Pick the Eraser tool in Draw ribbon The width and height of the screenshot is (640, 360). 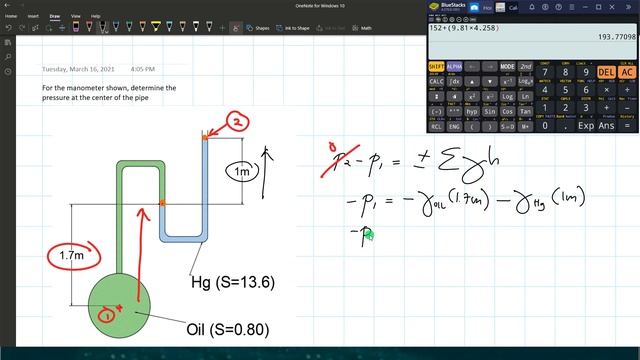76,27
